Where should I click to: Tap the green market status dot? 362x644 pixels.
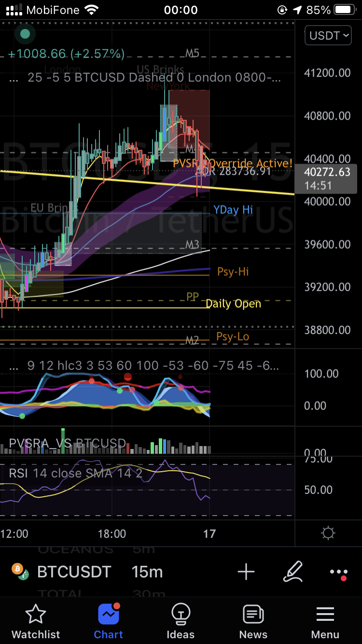(25, 34)
